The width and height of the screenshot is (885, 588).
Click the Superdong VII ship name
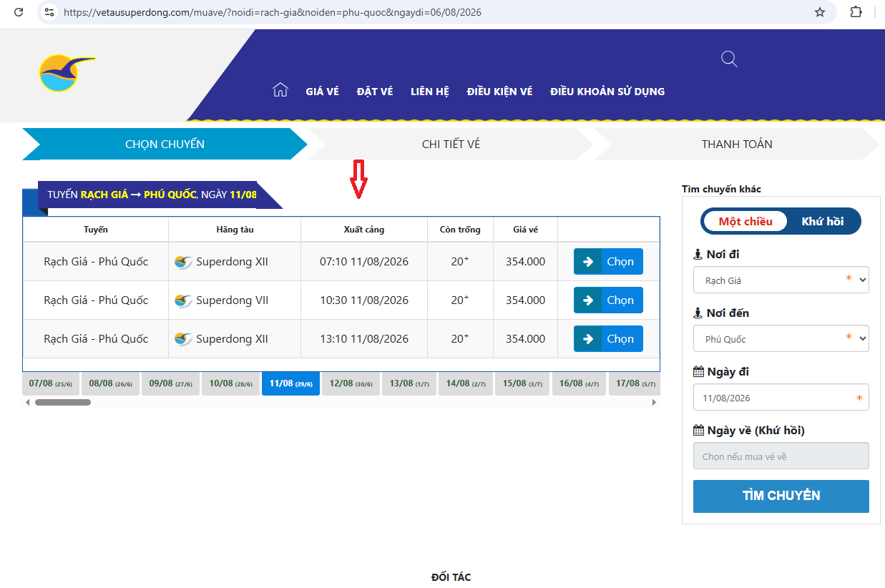[x=233, y=300]
